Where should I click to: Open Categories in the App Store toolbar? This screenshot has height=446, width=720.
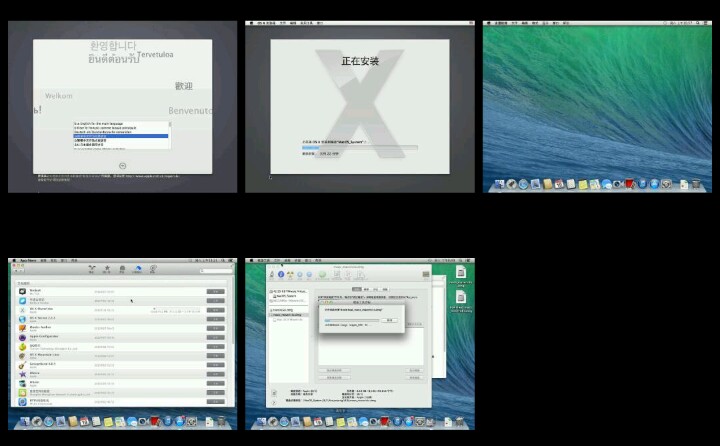[x=122, y=269]
